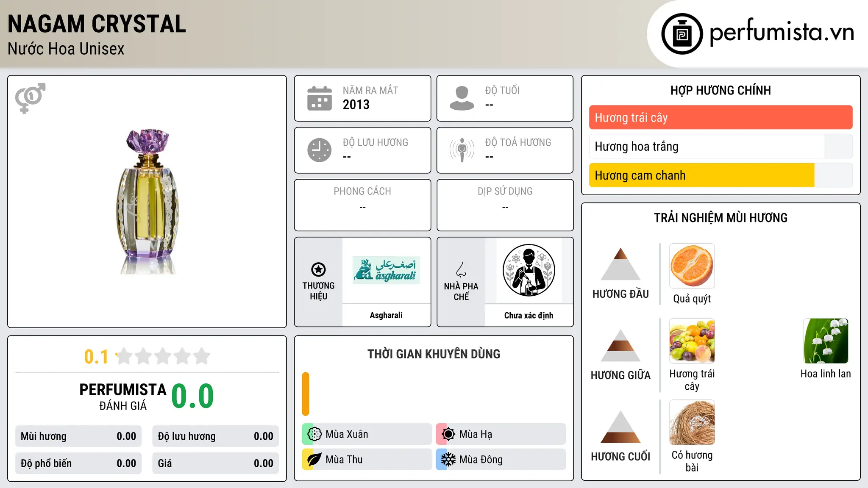Select the Mùa Đông season button
The height and width of the screenshot is (488, 868).
point(501,460)
